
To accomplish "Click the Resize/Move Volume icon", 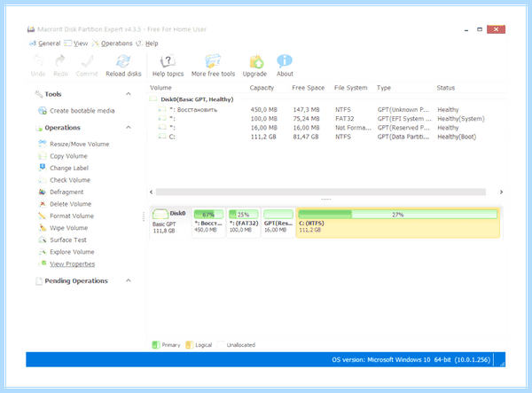I will tap(43, 144).
